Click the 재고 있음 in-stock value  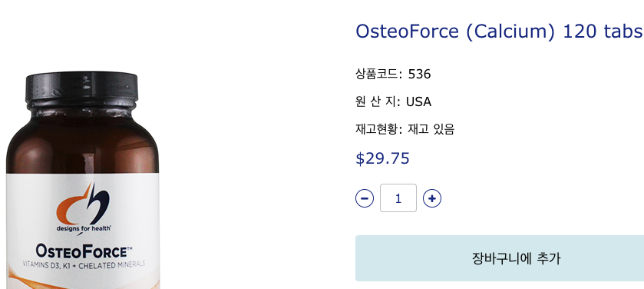(431, 129)
